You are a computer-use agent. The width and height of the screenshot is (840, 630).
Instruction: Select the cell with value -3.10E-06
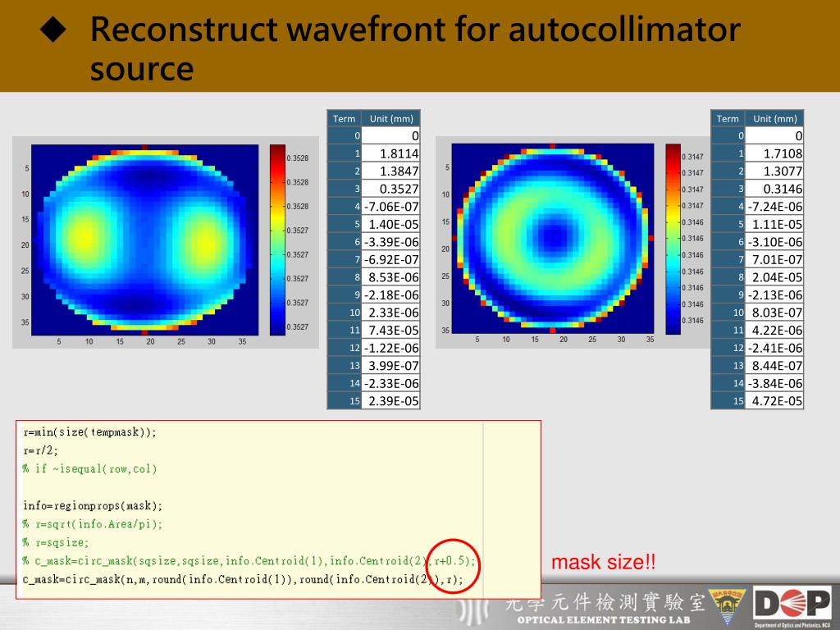tap(774, 242)
